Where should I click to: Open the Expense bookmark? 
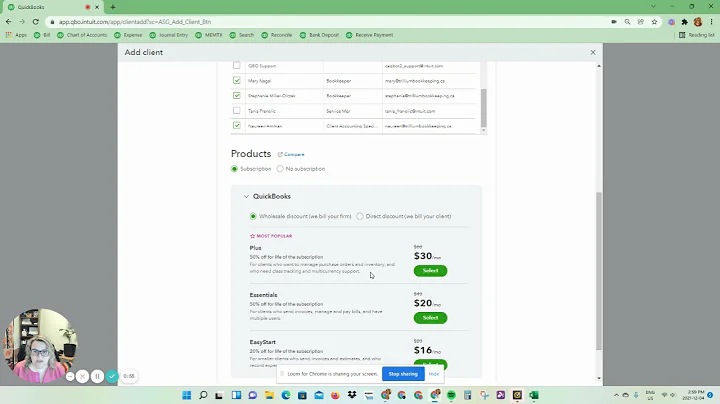tap(128, 35)
